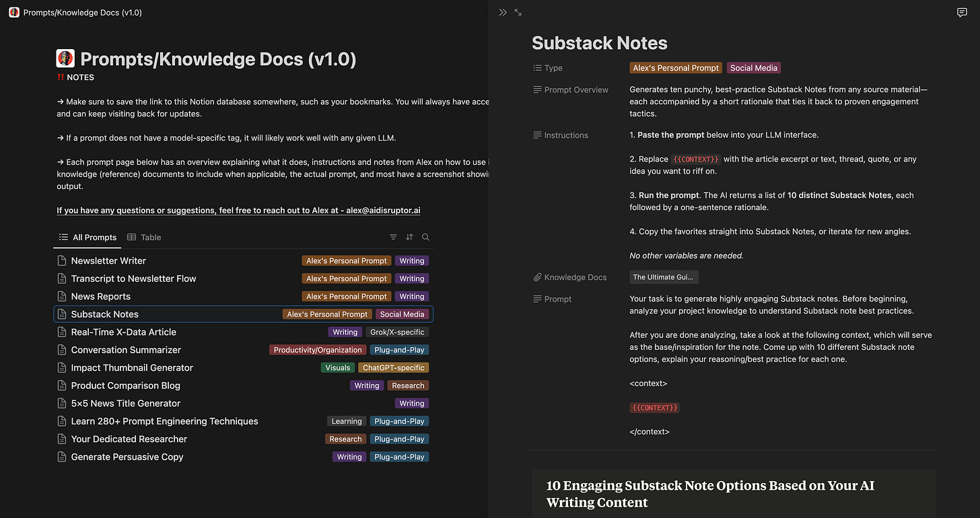
Task: Switch to the All Prompts view tab
Action: tap(87, 237)
